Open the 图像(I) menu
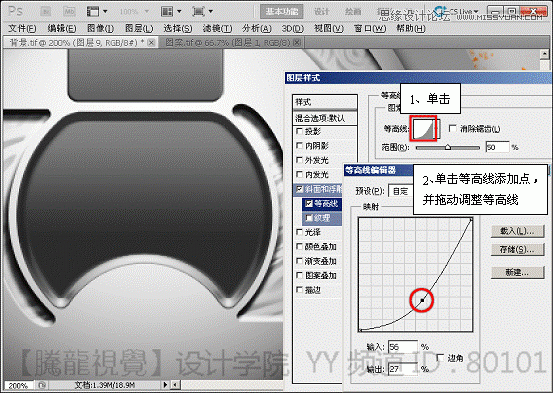 point(100,29)
